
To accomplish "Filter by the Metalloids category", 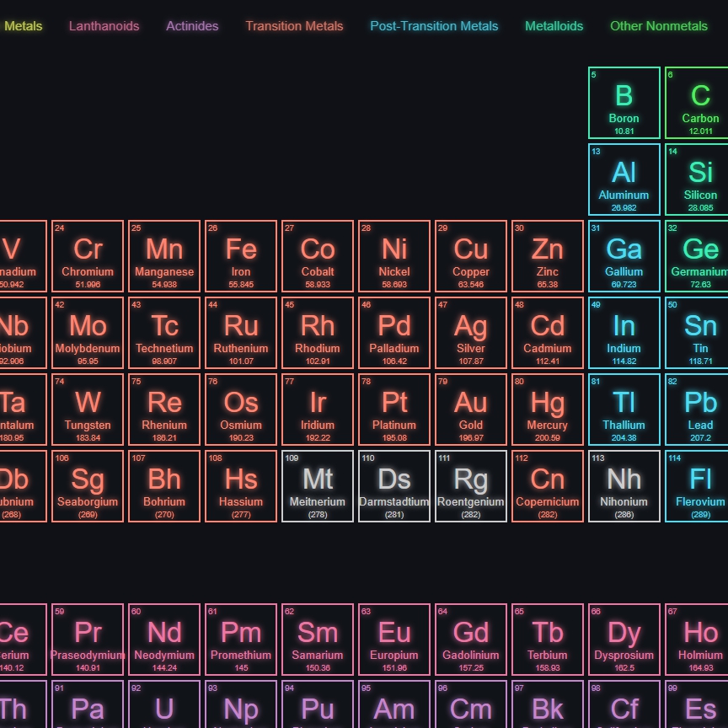I will point(554,26).
